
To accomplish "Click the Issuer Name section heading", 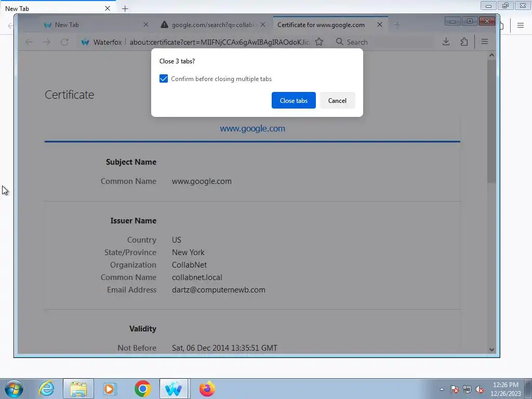I will (x=134, y=220).
